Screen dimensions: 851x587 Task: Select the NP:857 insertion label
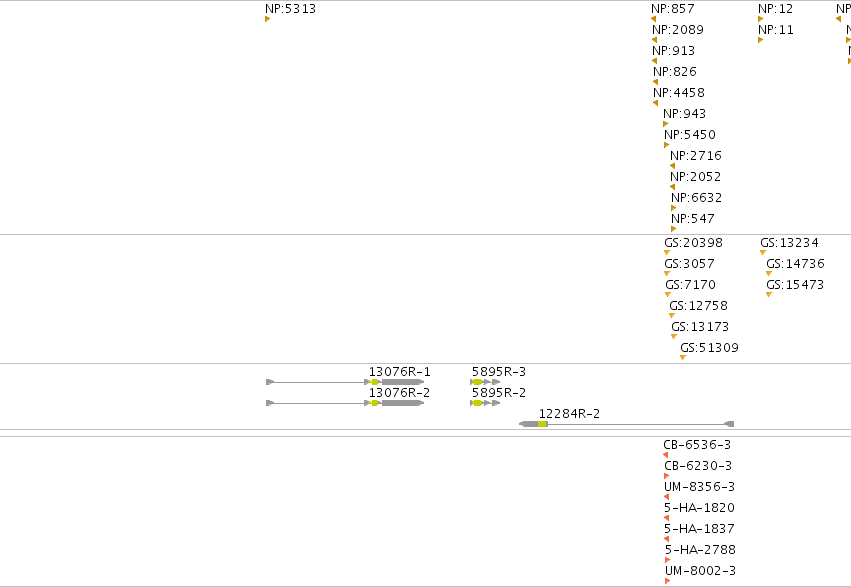(x=672, y=9)
